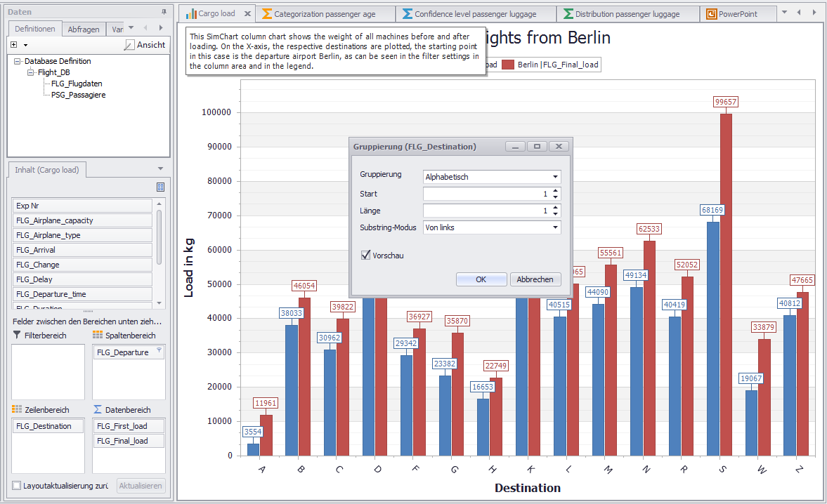This screenshot has height=504, width=827.
Task: Uncheck the Vorschau checkbox
Action: point(365,256)
